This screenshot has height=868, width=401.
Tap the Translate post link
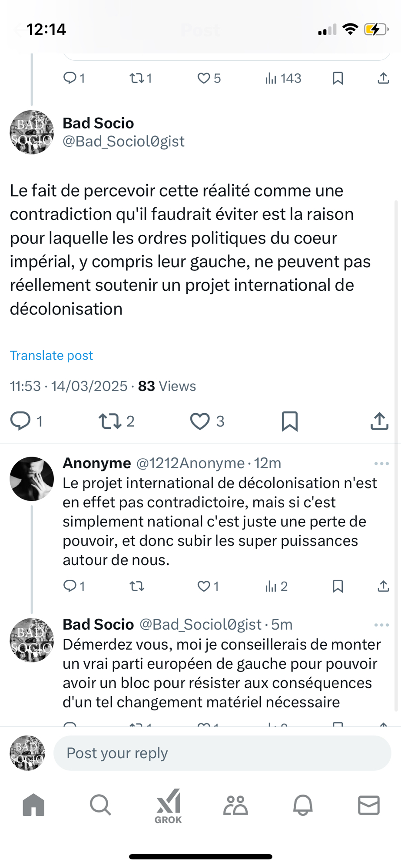pyautogui.click(x=51, y=355)
